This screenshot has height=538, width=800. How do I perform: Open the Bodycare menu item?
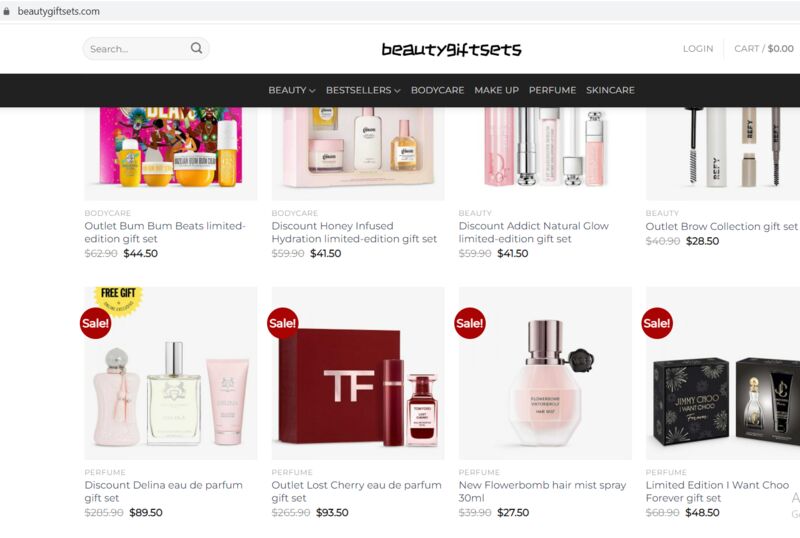tap(437, 90)
